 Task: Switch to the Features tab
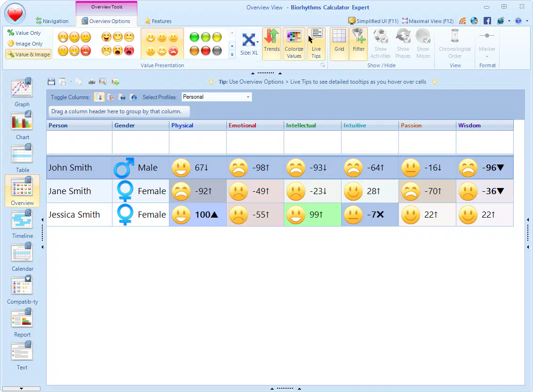159,21
